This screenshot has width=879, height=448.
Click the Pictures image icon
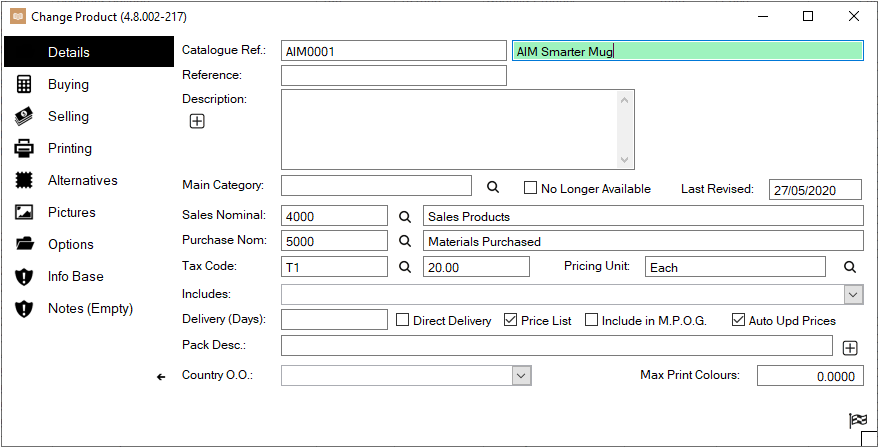(x=24, y=212)
